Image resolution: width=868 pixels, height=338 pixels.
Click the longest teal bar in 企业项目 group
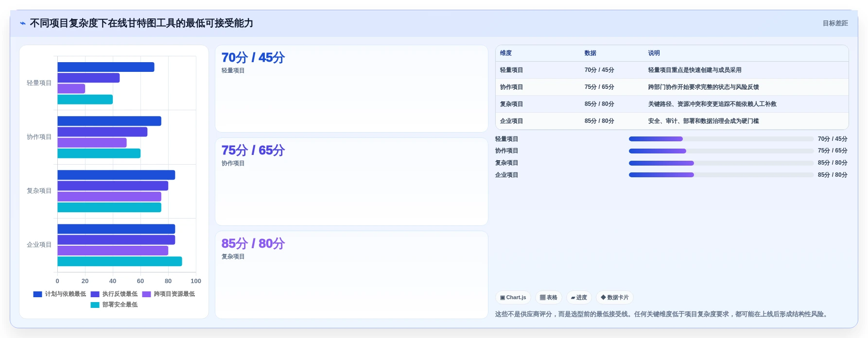click(120, 261)
